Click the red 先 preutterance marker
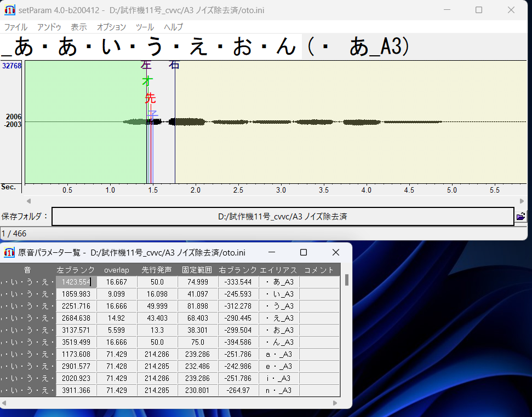Viewport: 532px width, 417px height. 150,99
